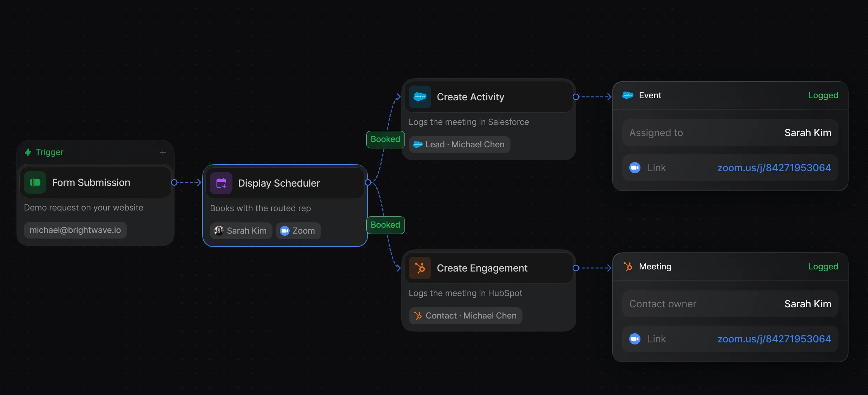Click the HubSpot icon in the Meeting card

tap(628, 267)
